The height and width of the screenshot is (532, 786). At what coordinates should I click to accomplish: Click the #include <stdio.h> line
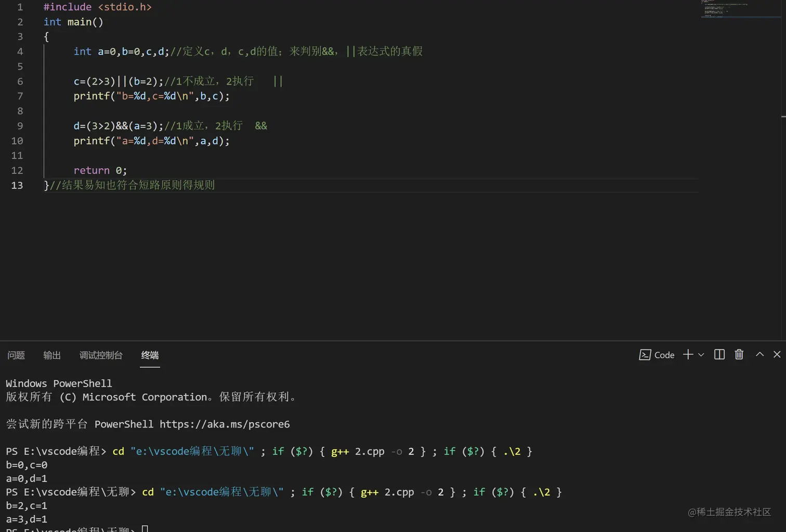(x=98, y=7)
